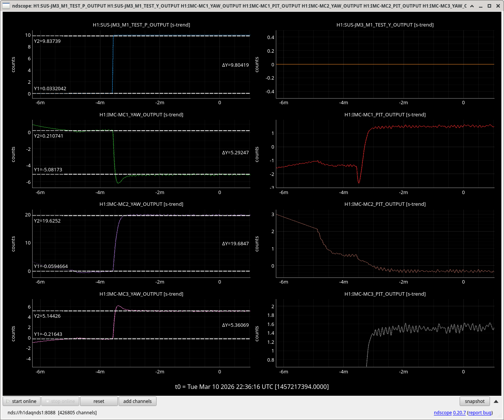The height and width of the screenshot is (420, 504).
Task: Click the H1:IMC-MC2_PIT_OUTPUT plot title
Action: (x=385, y=204)
